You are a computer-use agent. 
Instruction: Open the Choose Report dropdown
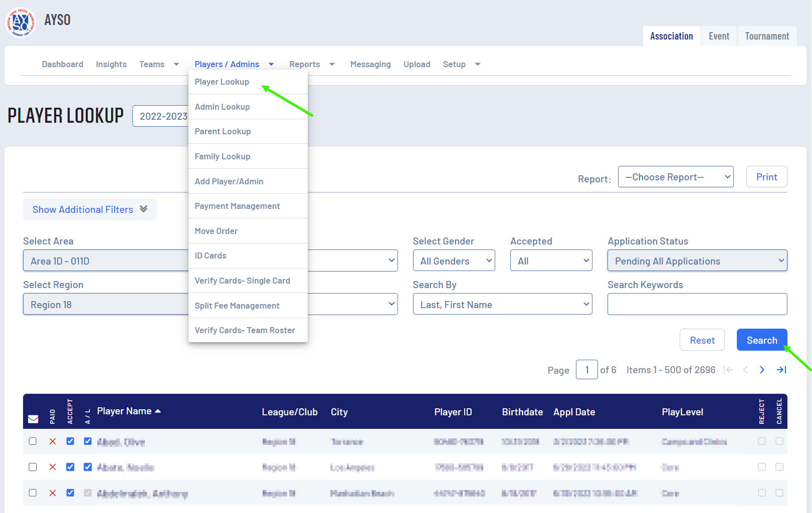tap(675, 177)
